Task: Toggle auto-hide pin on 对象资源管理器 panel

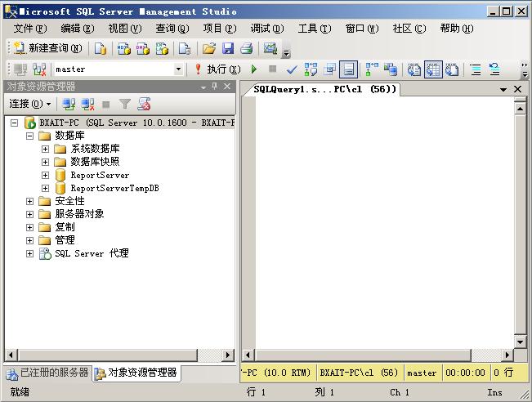Action: coord(215,87)
